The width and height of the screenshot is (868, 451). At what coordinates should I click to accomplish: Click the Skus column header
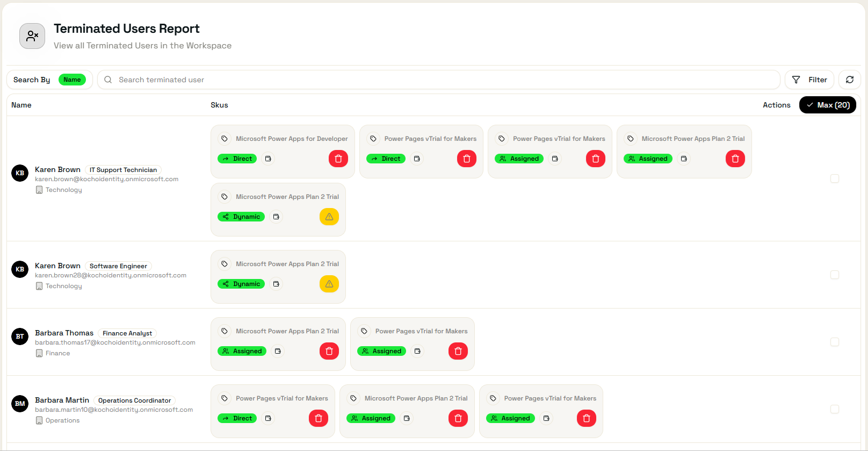[219, 105]
